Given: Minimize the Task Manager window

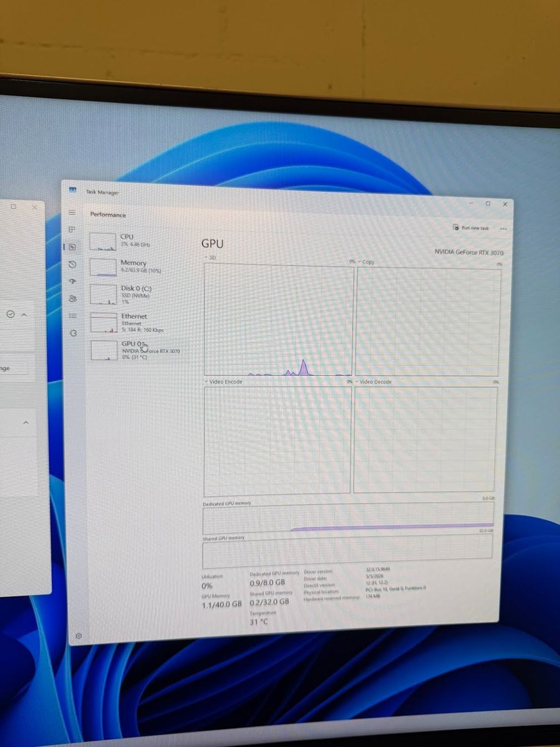Looking at the screenshot, I should coord(471,203).
